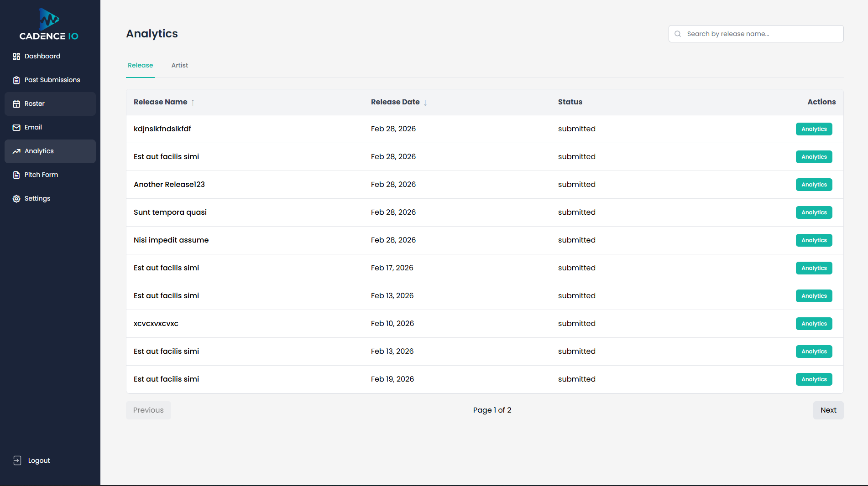Open Analytics for kdjnslkfndslkfdf

point(814,129)
